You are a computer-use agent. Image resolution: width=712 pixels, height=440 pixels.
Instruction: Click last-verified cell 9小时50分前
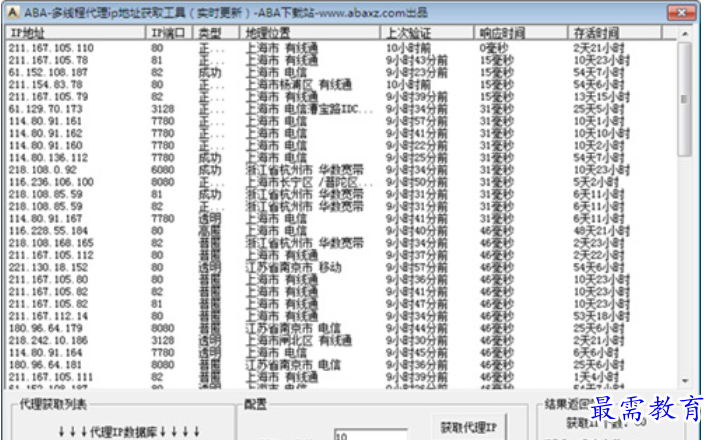(x=416, y=182)
